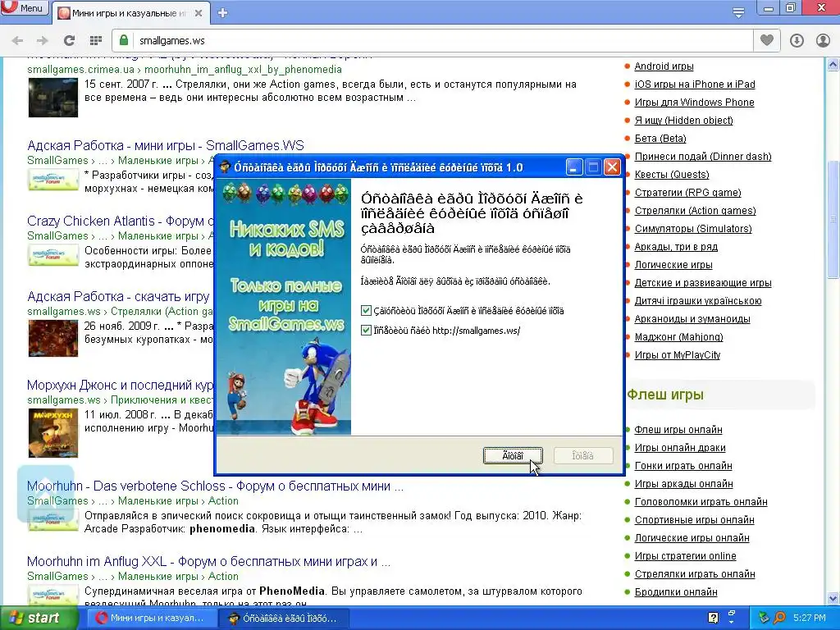Open the Android игры link

click(x=664, y=66)
